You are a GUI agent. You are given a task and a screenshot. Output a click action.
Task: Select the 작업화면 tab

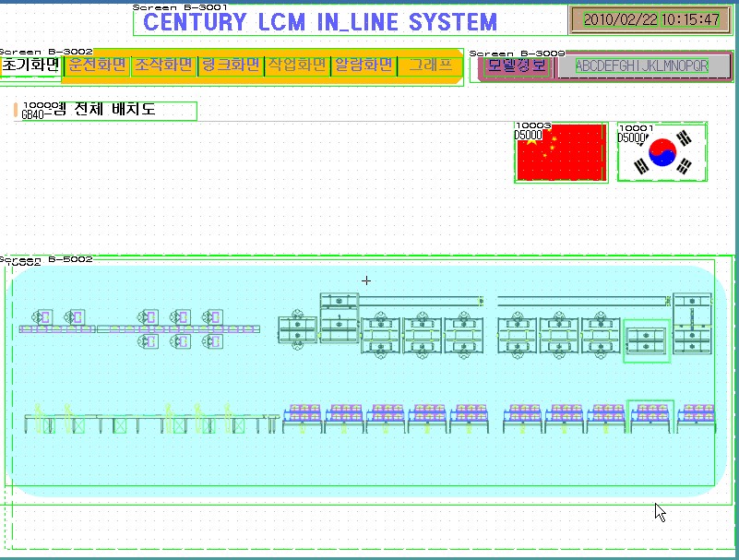pos(297,66)
